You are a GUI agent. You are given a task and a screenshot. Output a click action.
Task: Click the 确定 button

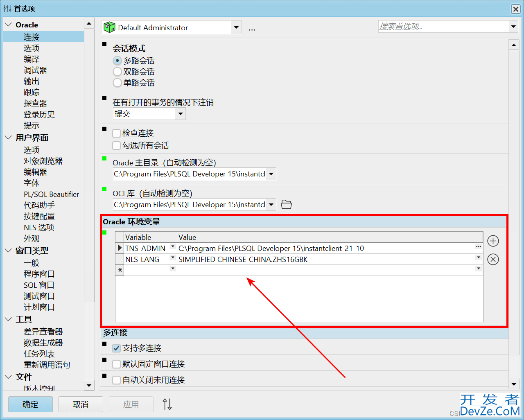click(30, 404)
